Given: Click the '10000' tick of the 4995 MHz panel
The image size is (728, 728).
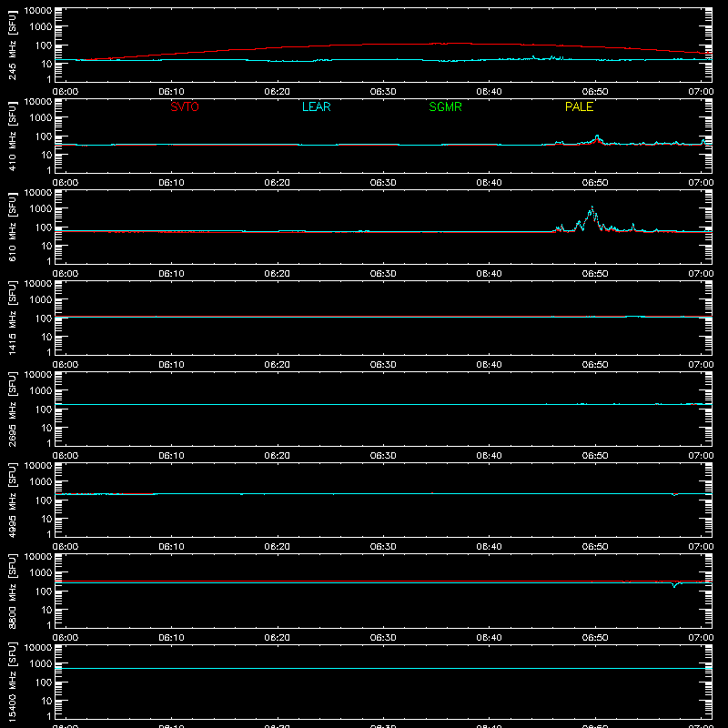Looking at the screenshot, I should (x=38, y=466).
